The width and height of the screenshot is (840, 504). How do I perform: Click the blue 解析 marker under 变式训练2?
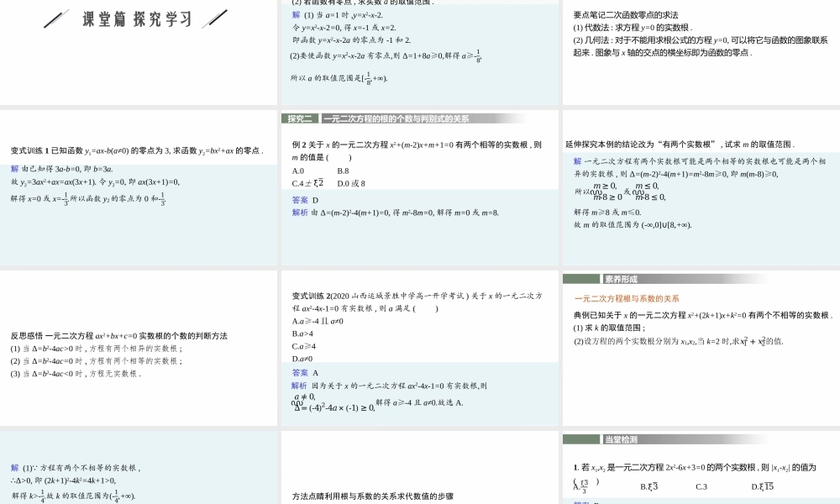[x=300, y=386]
